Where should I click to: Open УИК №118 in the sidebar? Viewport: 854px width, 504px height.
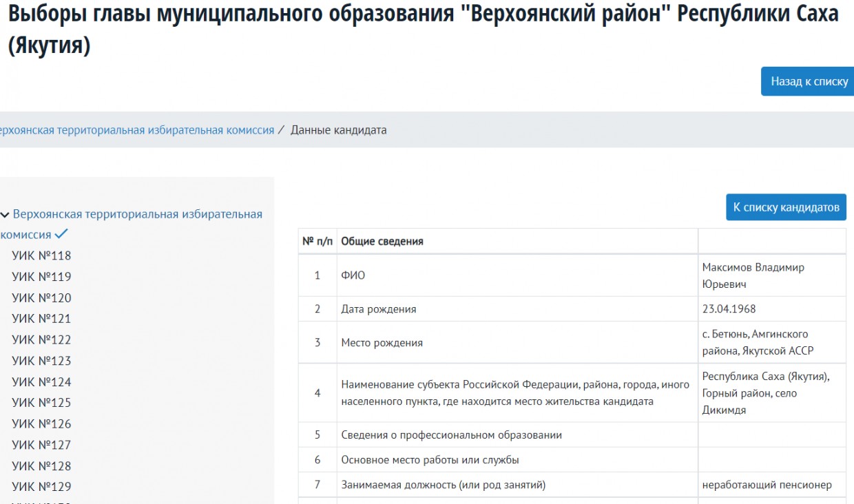41,256
